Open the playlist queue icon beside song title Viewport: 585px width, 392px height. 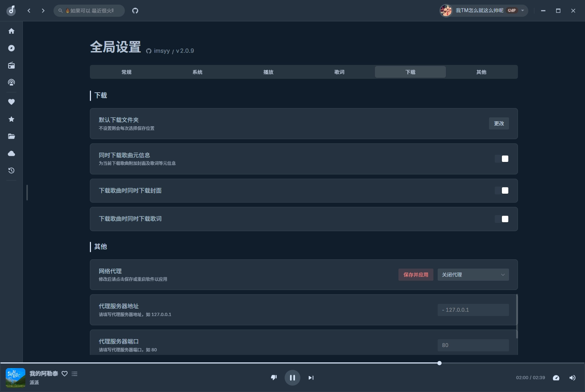pos(75,374)
